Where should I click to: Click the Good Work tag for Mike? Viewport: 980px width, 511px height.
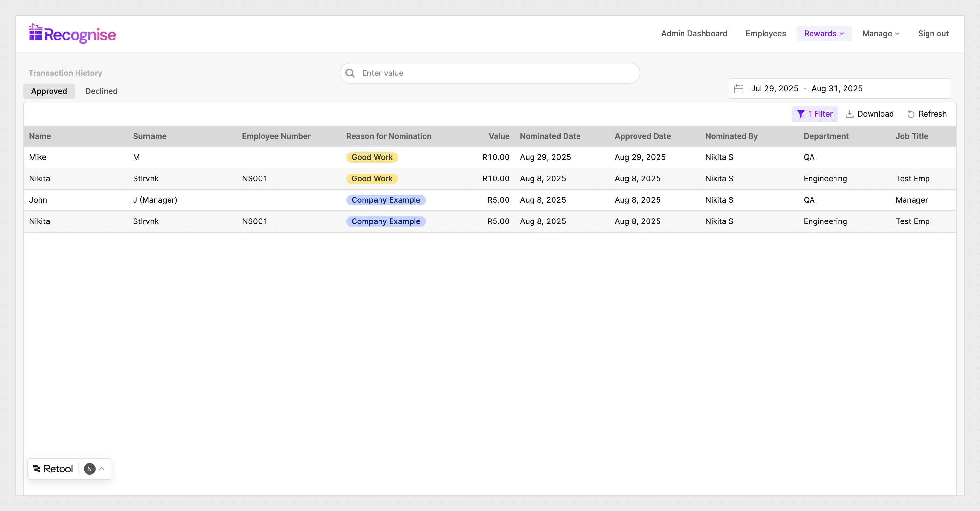372,157
